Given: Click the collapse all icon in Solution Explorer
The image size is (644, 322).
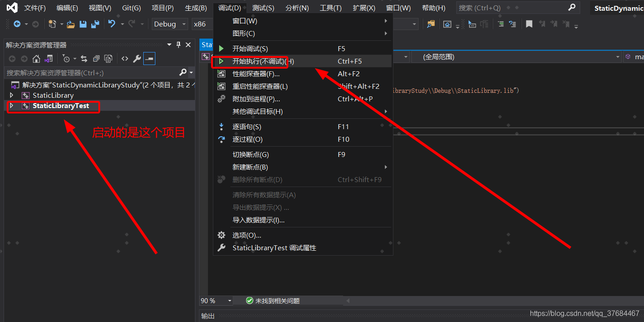Looking at the screenshot, I should click(x=96, y=59).
